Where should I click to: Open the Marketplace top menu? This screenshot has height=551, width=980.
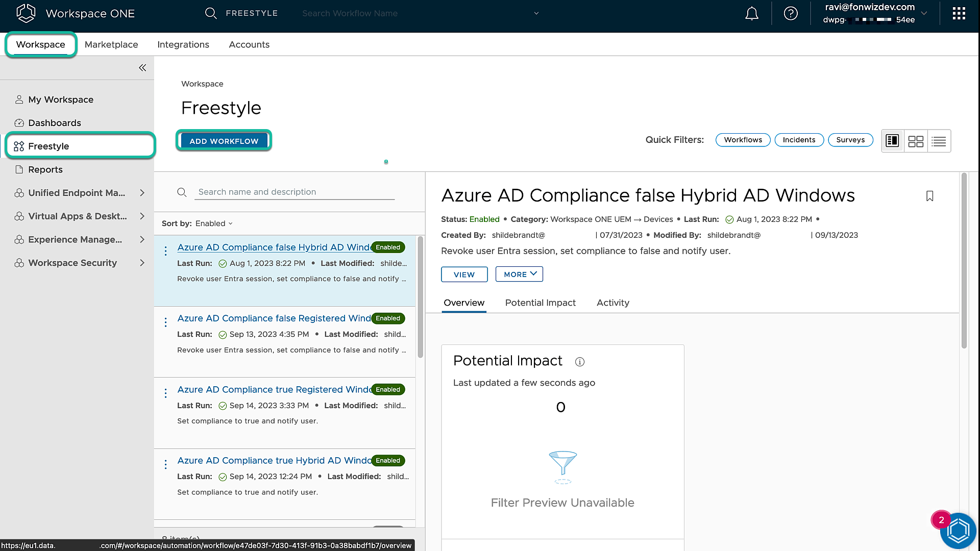(x=111, y=44)
